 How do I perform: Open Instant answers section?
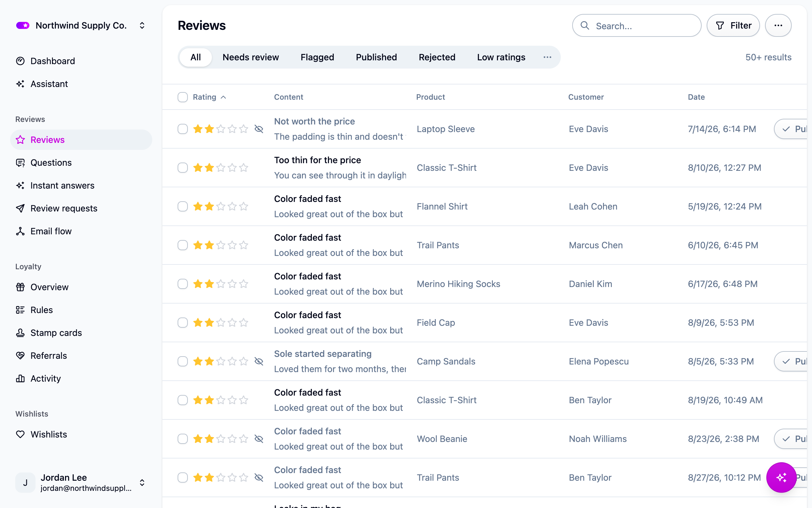click(x=81, y=185)
